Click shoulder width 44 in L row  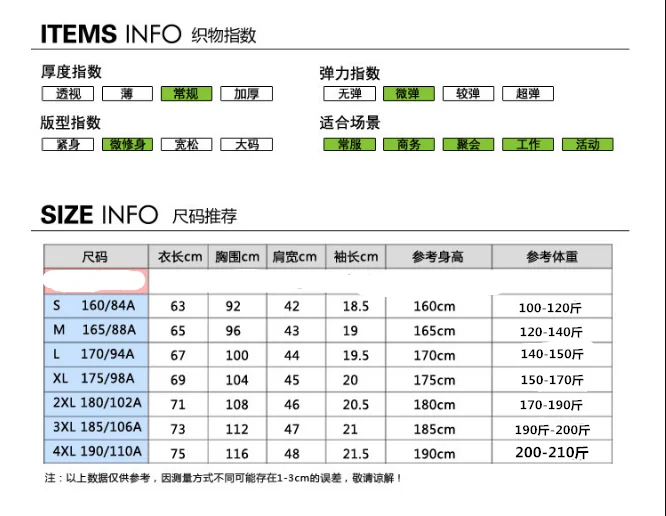[292, 355]
